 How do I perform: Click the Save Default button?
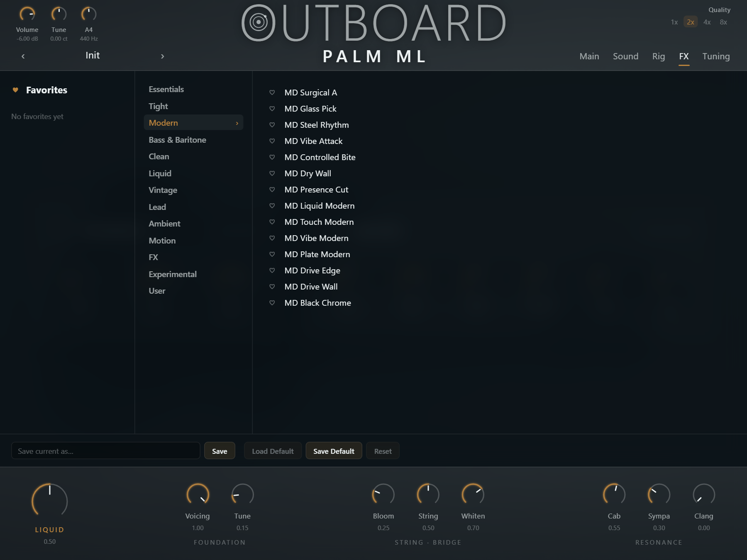click(x=334, y=451)
